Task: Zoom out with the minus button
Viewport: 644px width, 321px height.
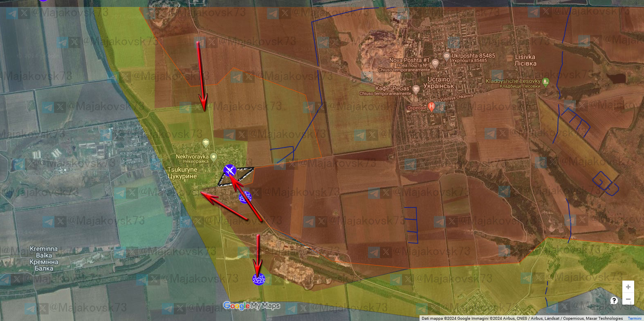Action: (628, 299)
